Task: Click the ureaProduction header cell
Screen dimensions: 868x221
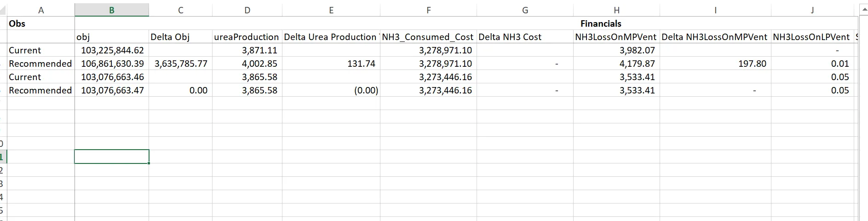Action: click(x=247, y=37)
